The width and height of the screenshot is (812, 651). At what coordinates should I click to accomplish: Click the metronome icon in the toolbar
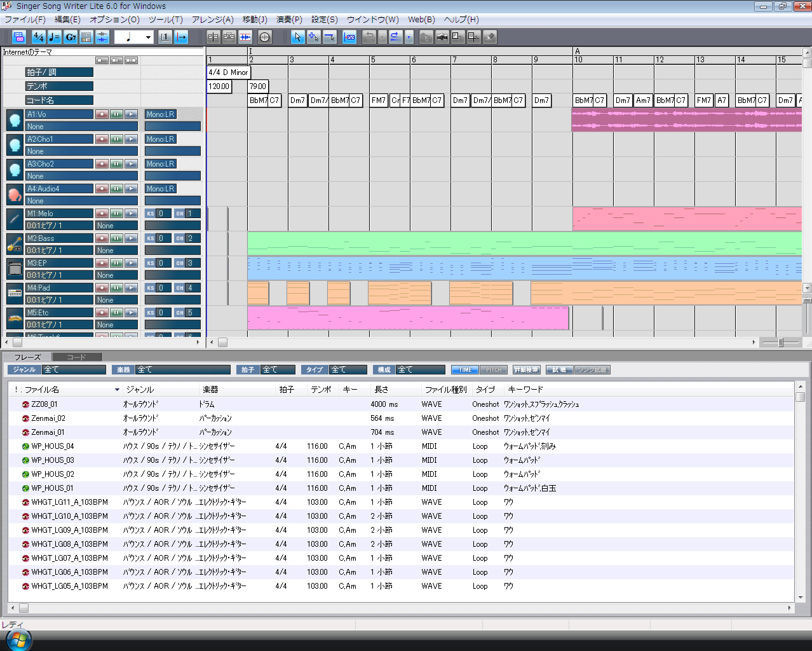click(x=264, y=37)
